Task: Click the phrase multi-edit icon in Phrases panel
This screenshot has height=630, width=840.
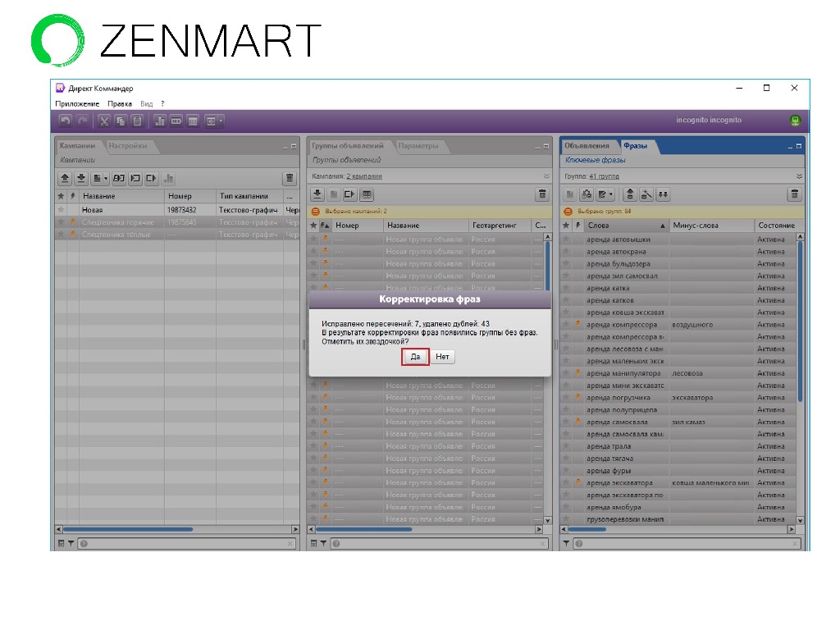Action: pyautogui.click(x=587, y=194)
